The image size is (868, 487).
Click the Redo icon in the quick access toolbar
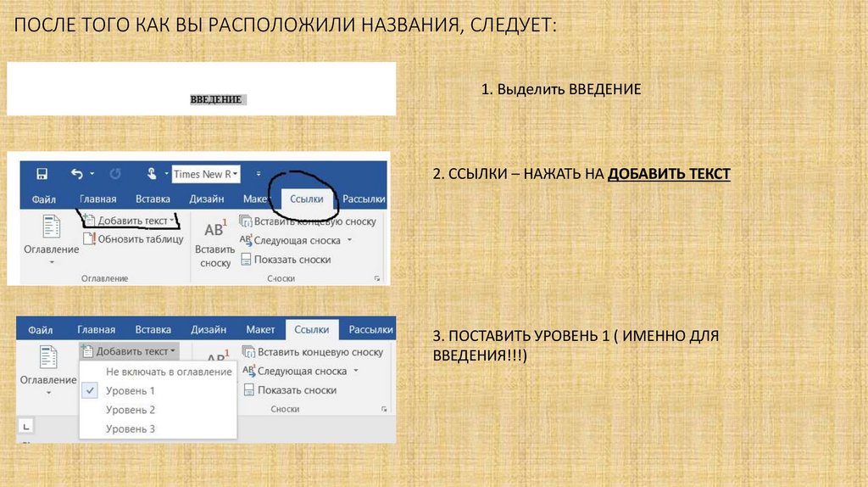tap(115, 174)
